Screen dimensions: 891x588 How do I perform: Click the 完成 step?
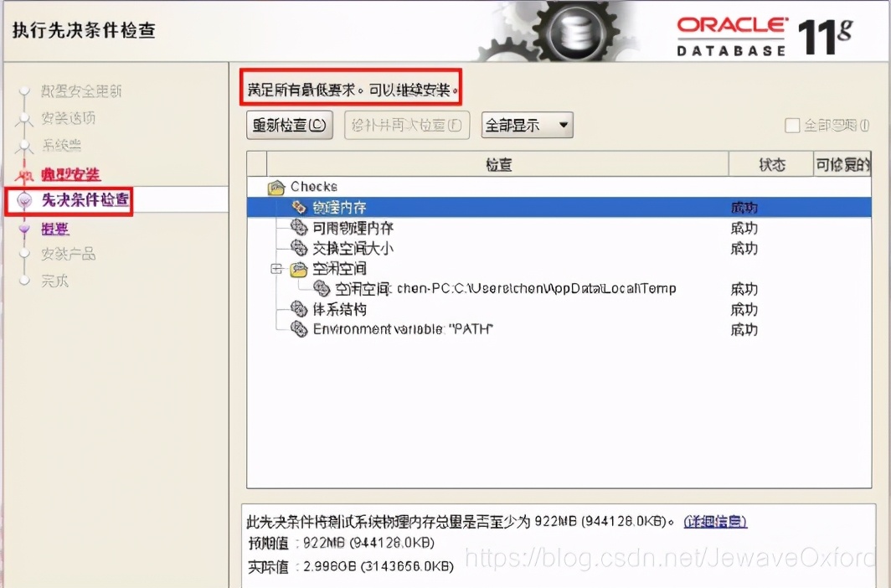coord(54,281)
